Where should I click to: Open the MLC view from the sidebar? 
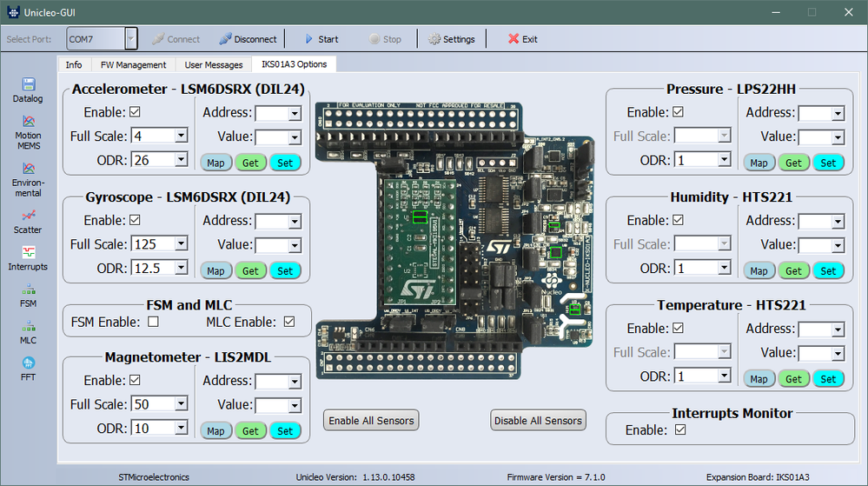coord(28,332)
